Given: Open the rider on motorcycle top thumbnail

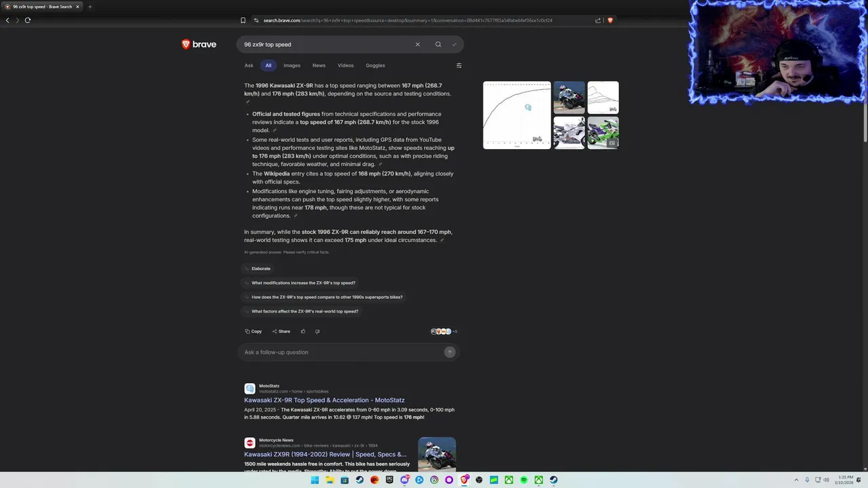Looking at the screenshot, I should 569,98.
